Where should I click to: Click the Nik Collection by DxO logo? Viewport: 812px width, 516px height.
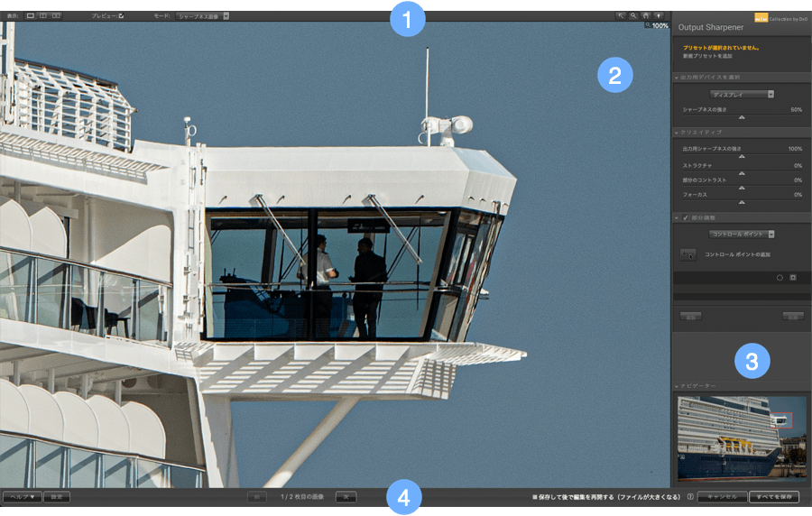tap(781, 19)
